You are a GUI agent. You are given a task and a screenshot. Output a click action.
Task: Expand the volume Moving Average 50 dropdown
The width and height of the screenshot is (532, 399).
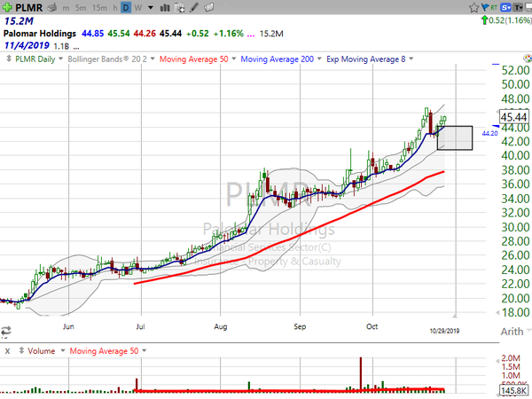click(x=145, y=350)
